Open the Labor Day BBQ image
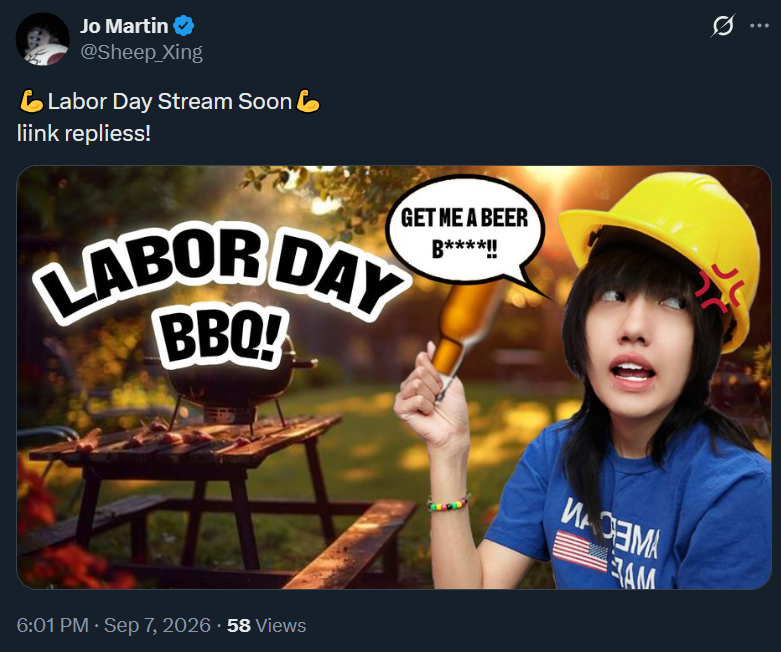Viewport: 781px width, 652px height. pyautogui.click(x=394, y=377)
